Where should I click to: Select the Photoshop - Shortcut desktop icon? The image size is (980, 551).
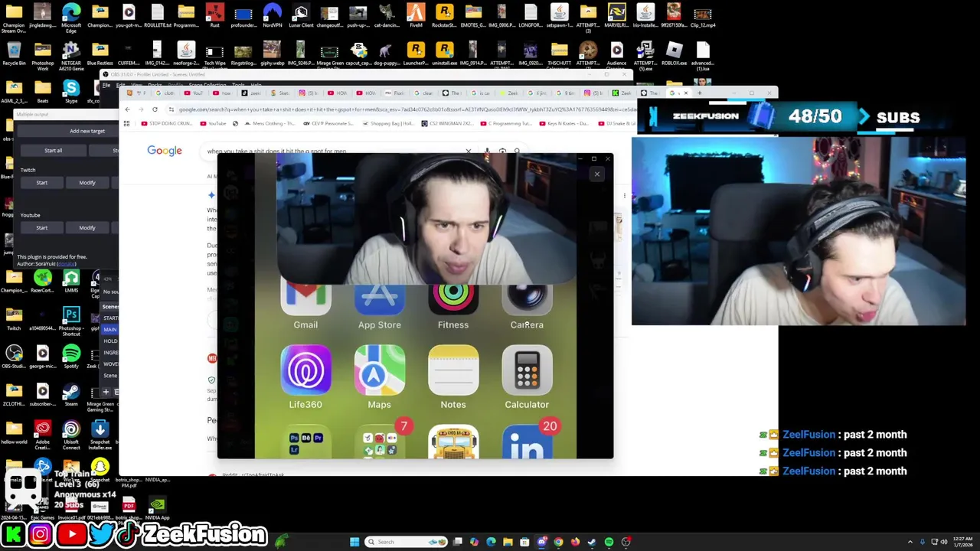click(71, 321)
